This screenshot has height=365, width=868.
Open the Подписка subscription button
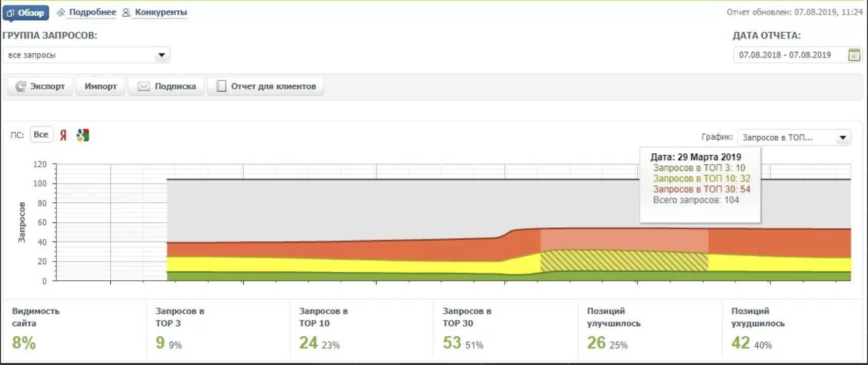[167, 86]
